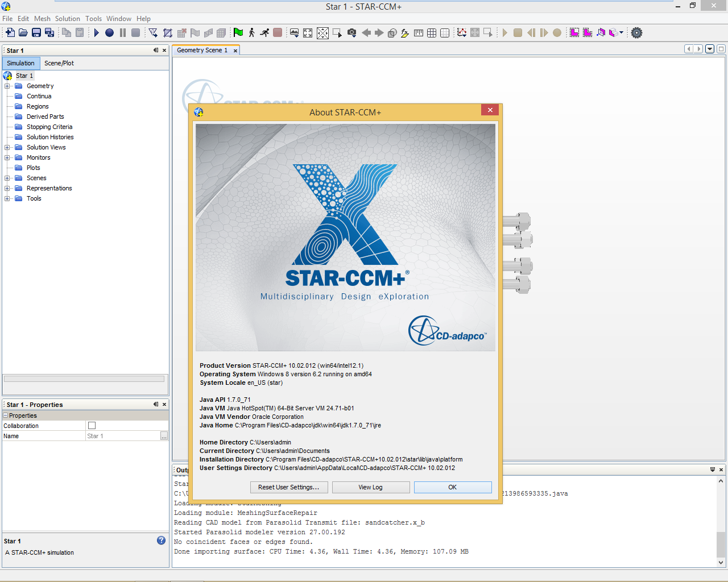This screenshot has width=728, height=582.
Task: Click the running man Run icon
Action: click(x=264, y=33)
